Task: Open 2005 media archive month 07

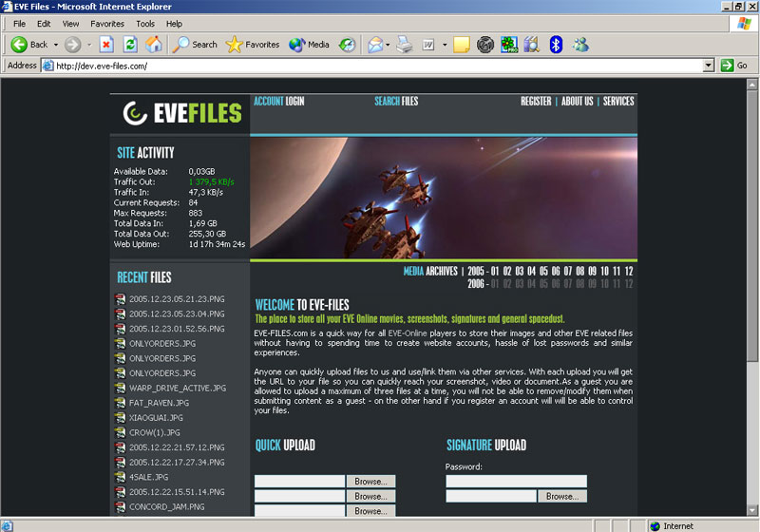Action: point(567,271)
